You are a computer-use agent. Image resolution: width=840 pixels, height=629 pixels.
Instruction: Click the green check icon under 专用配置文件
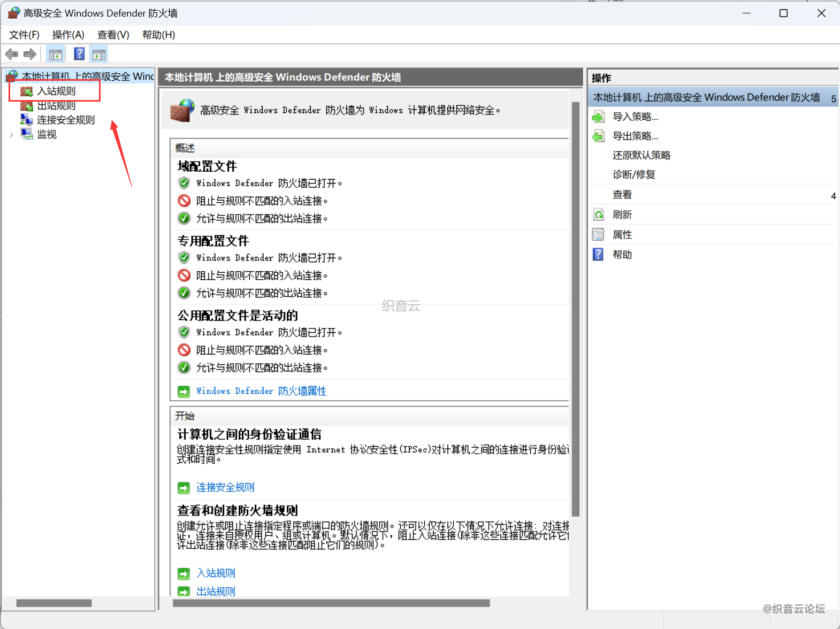click(x=184, y=293)
